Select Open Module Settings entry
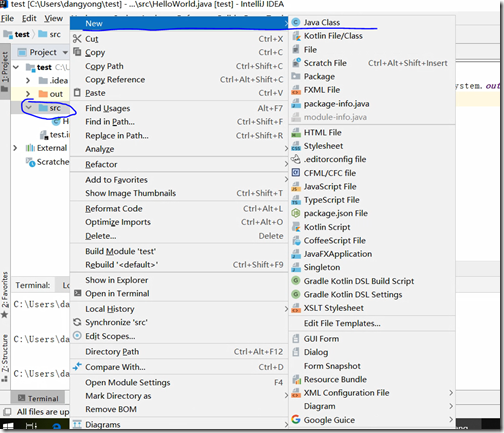The width and height of the screenshot is (504, 433). coord(180,382)
